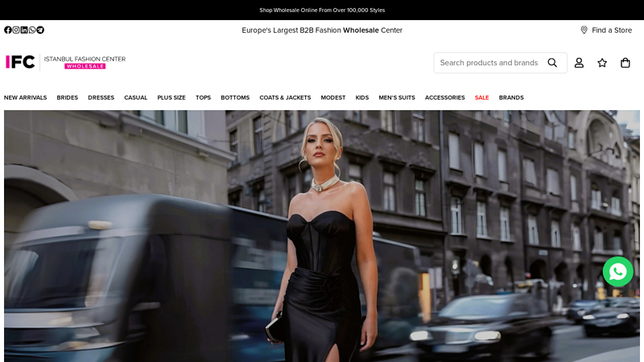This screenshot has width=644, height=362.
Task: Open the shopping bag icon
Action: 625,63
